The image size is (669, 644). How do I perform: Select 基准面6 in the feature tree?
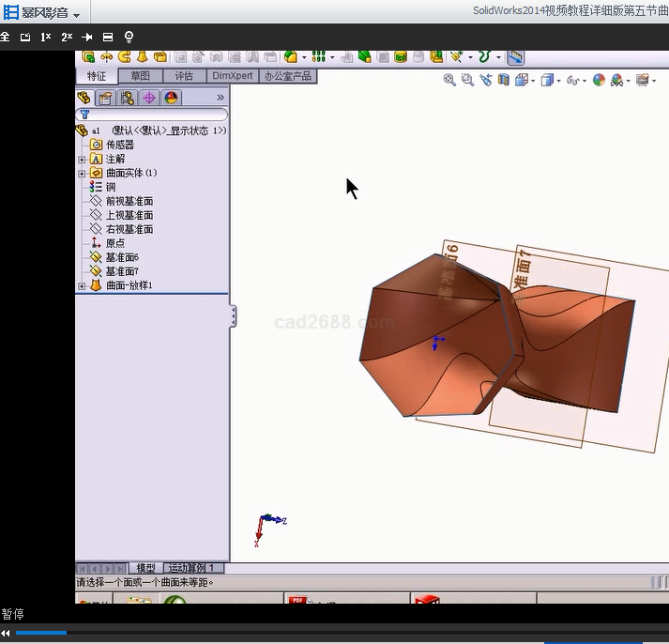point(122,257)
